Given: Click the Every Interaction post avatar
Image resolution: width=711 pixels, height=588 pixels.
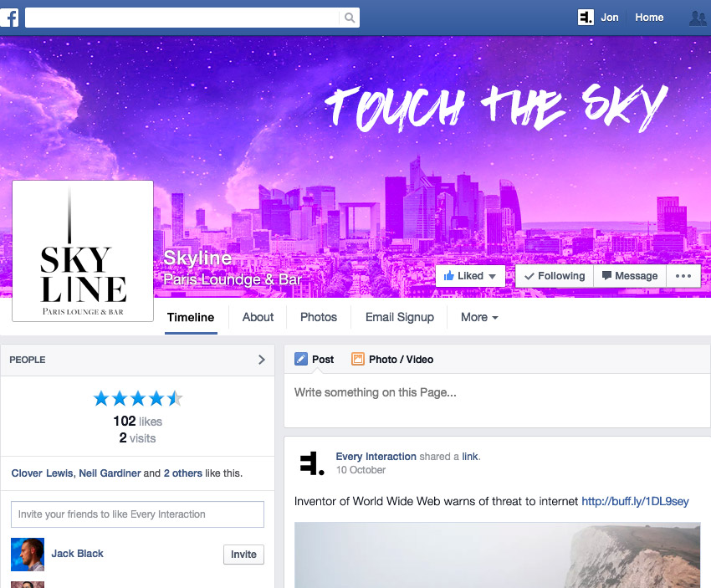Looking at the screenshot, I should click(312, 463).
